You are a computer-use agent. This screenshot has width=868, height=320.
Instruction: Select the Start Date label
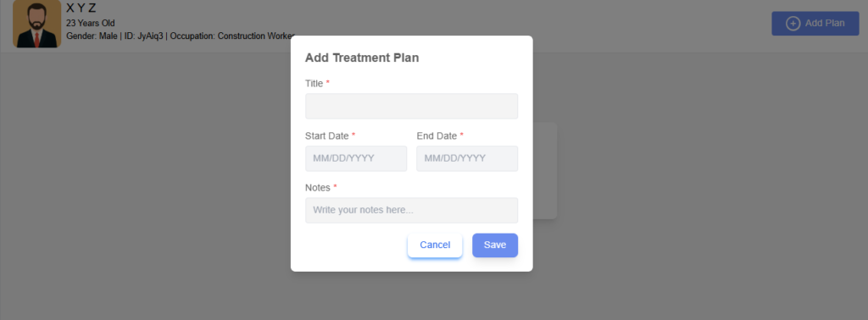pyautogui.click(x=326, y=136)
